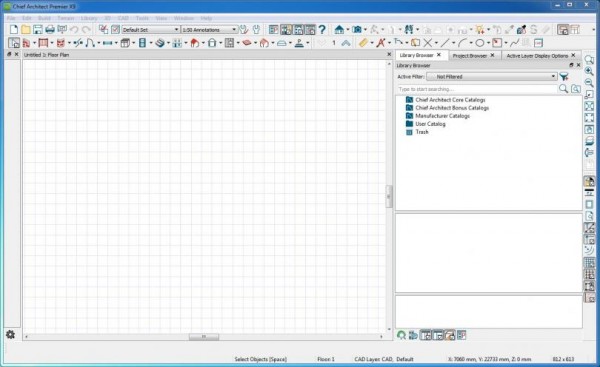Click the library filter funnel icon

[x=564, y=77]
